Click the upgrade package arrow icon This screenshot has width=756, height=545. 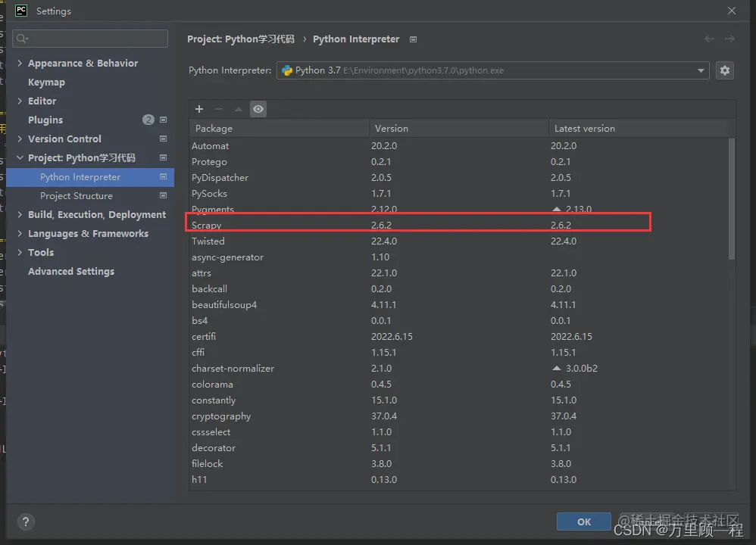238,109
